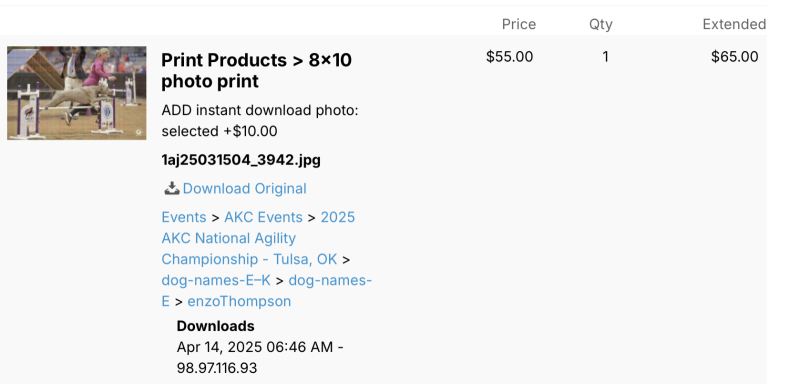
Task: Click the Downloads heading
Action: [x=215, y=326]
